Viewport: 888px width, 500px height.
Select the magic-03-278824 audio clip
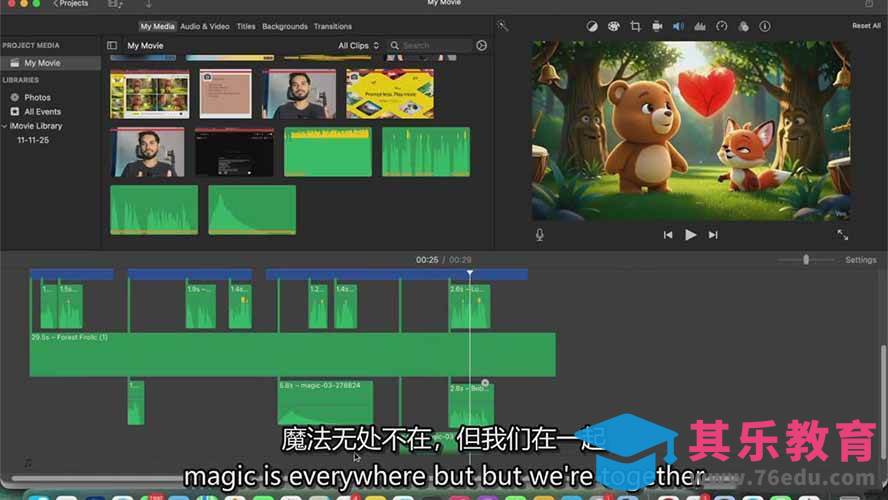(325, 402)
